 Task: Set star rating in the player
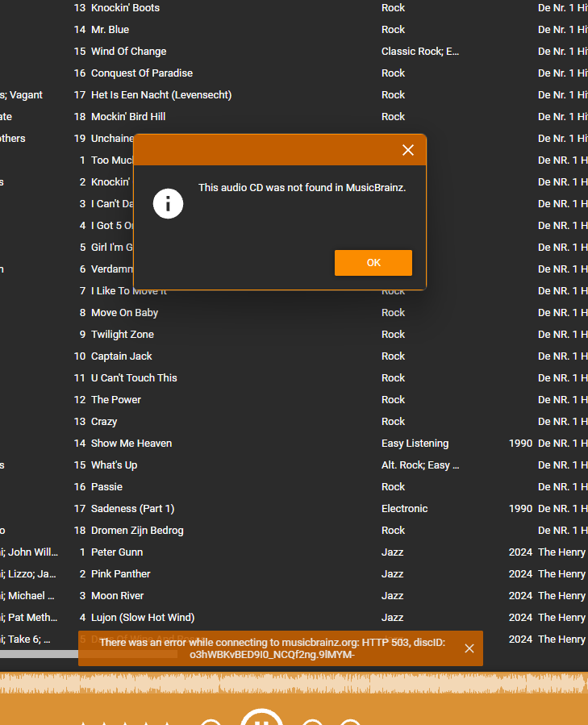(125, 723)
